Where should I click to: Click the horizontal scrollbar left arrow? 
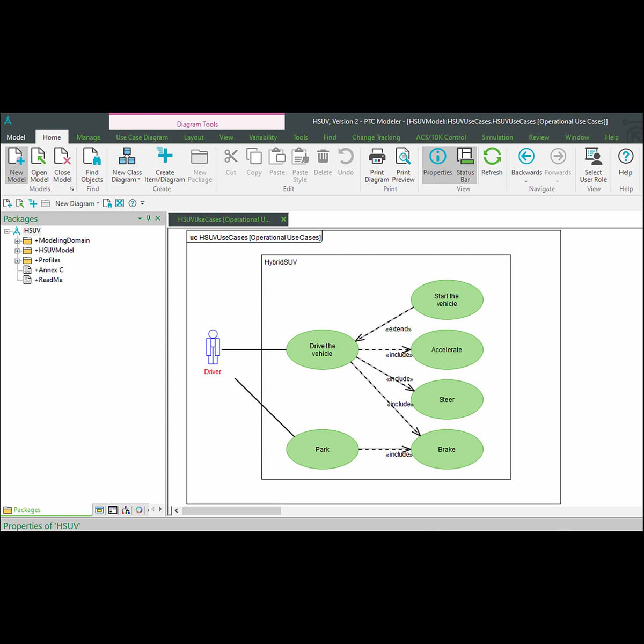click(177, 510)
